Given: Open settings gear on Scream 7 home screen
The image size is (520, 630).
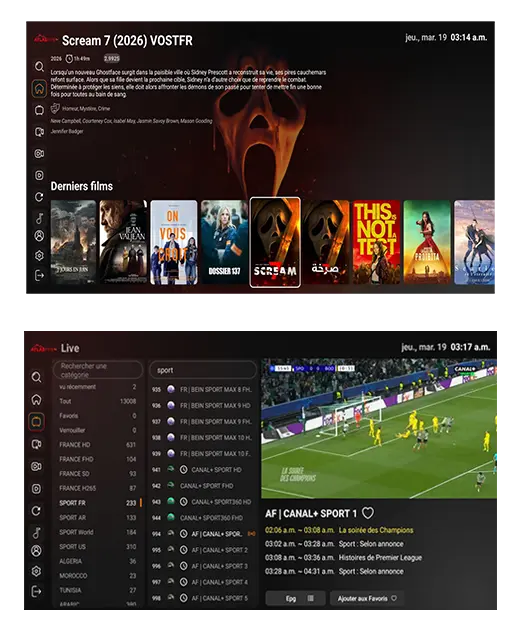Looking at the screenshot, I should click(x=39, y=256).
